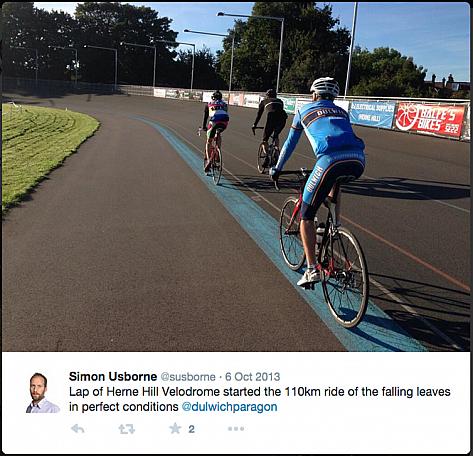Open the @susborne handle link
Viewport: 473px width, 456px height.
(188, 377)
